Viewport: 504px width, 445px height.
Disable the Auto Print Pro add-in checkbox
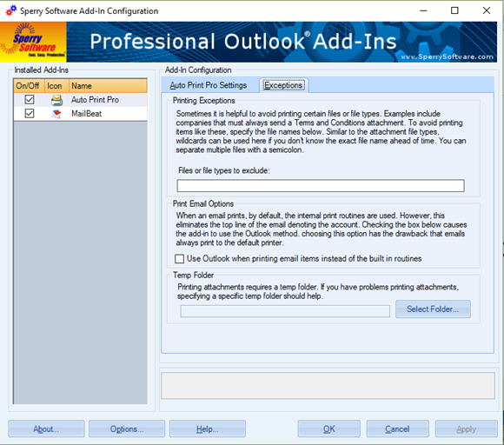coord(30,100)
